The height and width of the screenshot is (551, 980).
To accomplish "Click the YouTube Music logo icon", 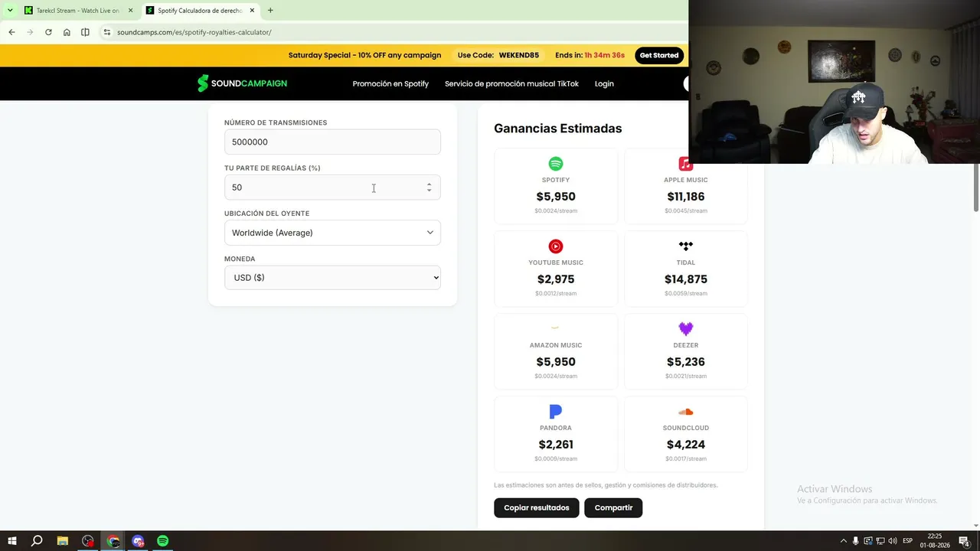I will pos(556,246).
